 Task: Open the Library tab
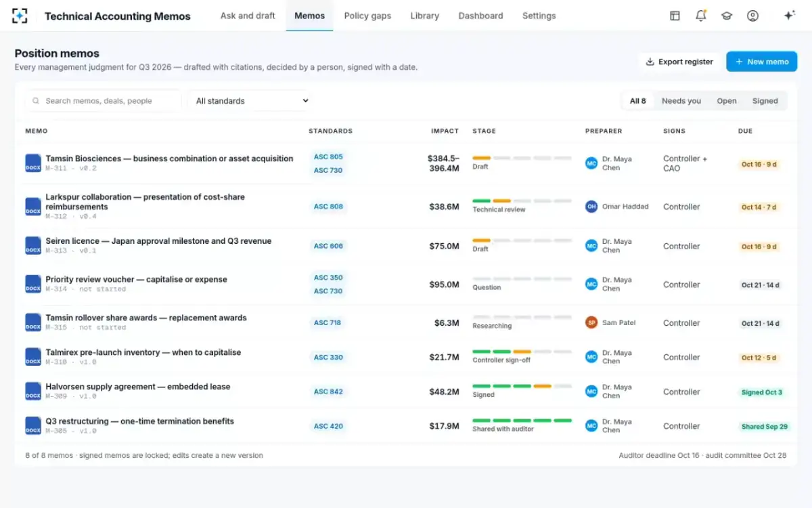(424, 16)
